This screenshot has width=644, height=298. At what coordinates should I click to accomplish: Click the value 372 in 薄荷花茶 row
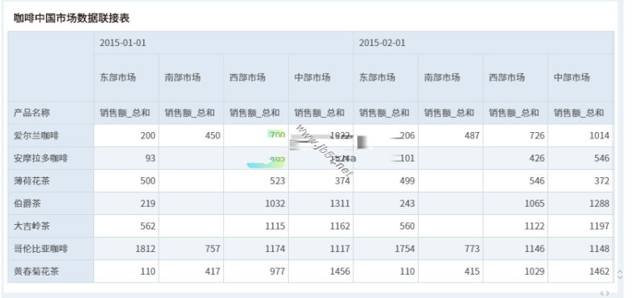(602, 181)
